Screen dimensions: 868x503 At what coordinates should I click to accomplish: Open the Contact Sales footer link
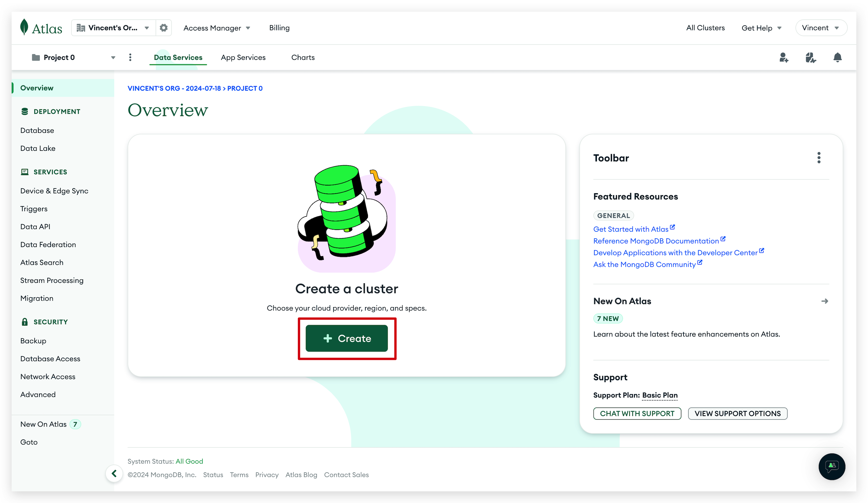pyautogui.click(x=346, y=475)
